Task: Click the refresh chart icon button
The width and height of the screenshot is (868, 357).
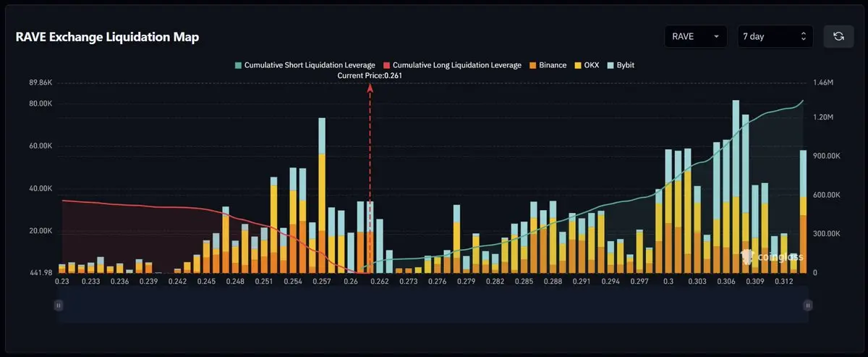Action: click(838, 36)
